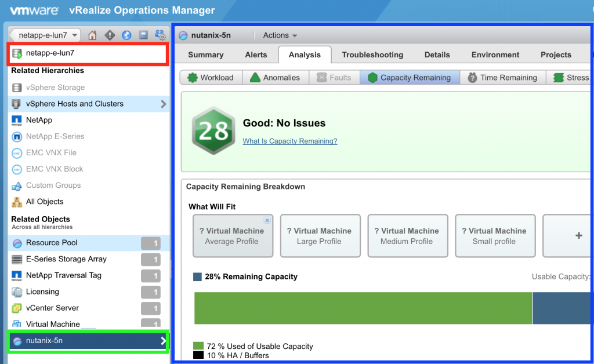The image size is (594, 364).
Task: Click the NetApp Traversal Tag count badge
Action: [151, 275]
